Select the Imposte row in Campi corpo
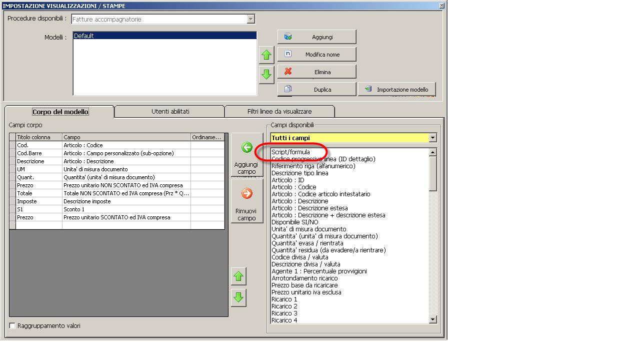644x342 pixels. click(x=117, y=201)
